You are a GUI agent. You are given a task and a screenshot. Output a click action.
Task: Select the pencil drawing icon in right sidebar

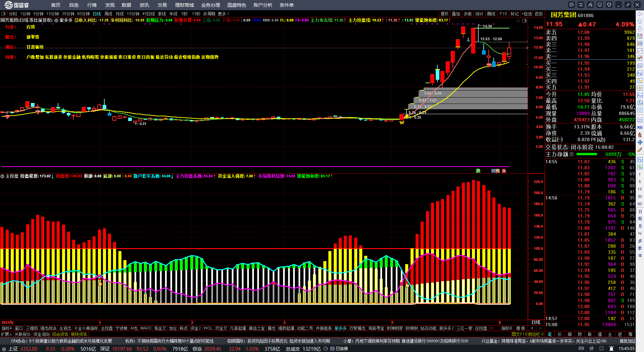coord(640,150)
